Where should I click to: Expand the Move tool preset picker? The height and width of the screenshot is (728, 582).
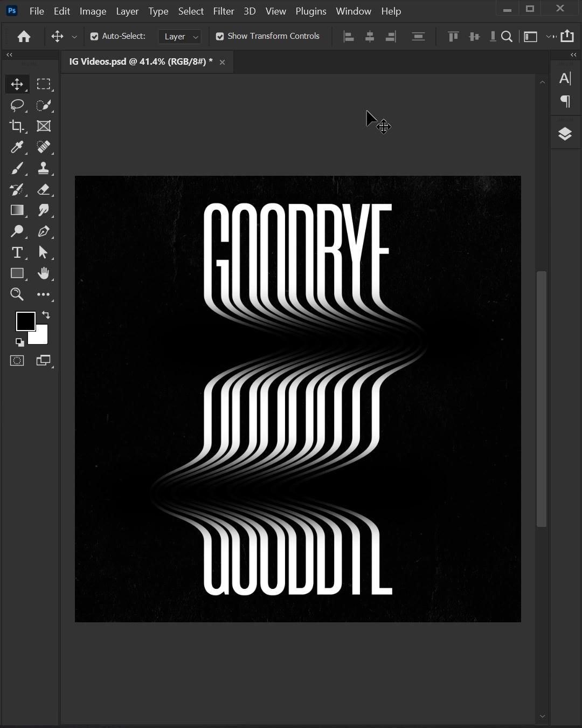pos(74,37)
